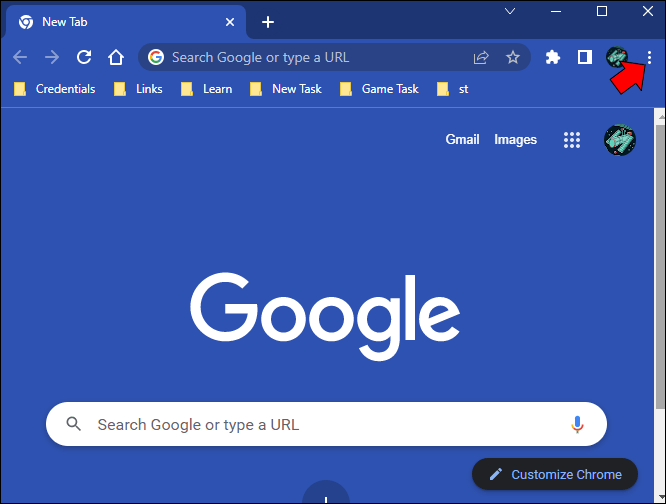Open the Game Task bookmark folder
666x504 pixels.
point(379,89)
